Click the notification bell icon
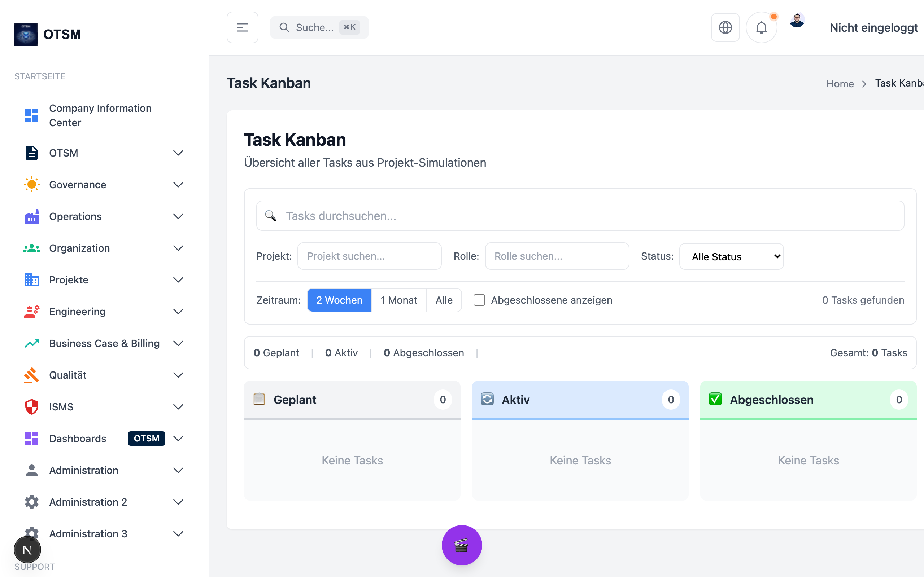 pos(761,27)
